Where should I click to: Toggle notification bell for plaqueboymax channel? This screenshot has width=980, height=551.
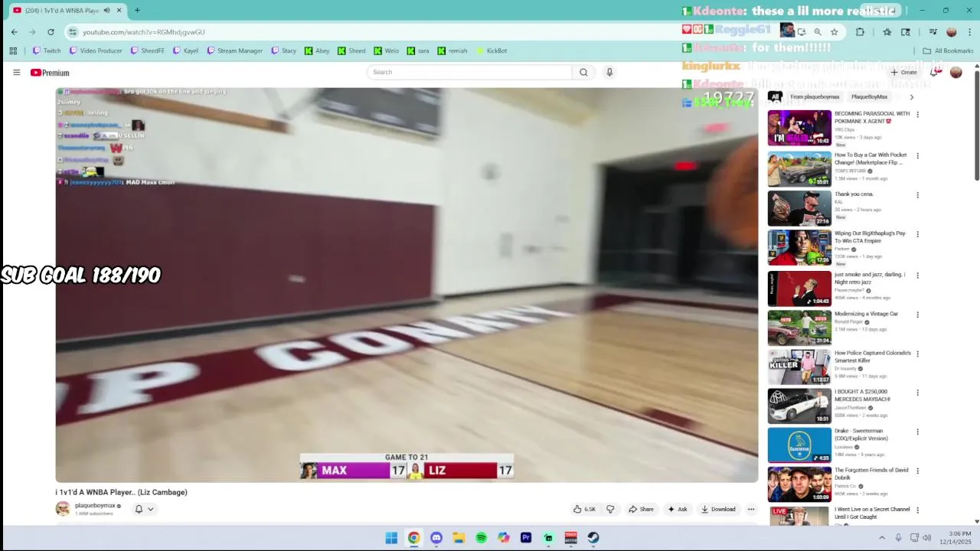pyautogui.click(x=139, y=509)
